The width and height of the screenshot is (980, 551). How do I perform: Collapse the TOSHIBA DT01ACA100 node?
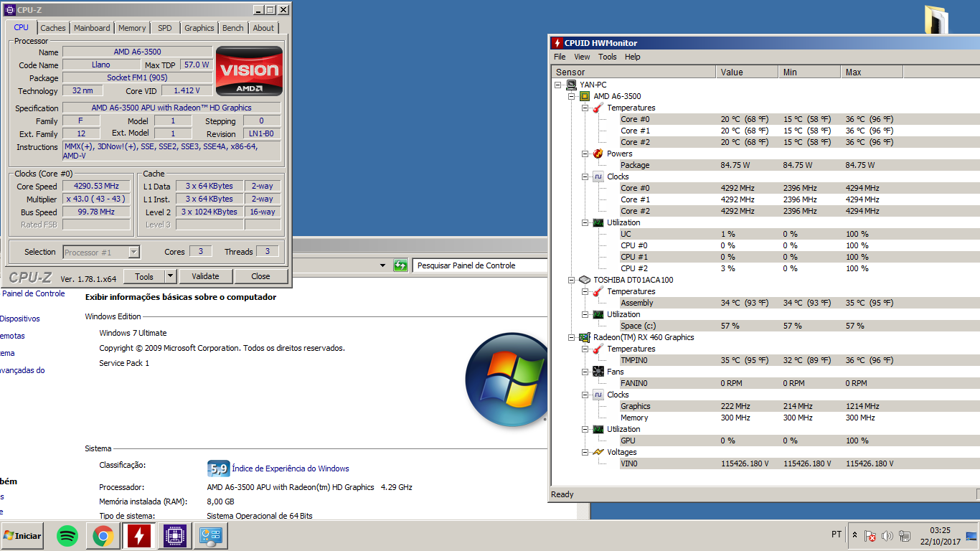[572, 280]
